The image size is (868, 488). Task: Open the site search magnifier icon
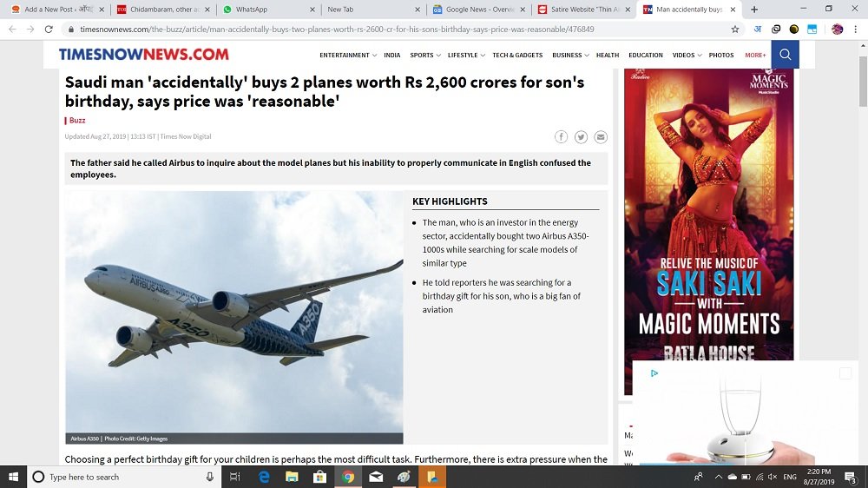[x=785, y=55]
